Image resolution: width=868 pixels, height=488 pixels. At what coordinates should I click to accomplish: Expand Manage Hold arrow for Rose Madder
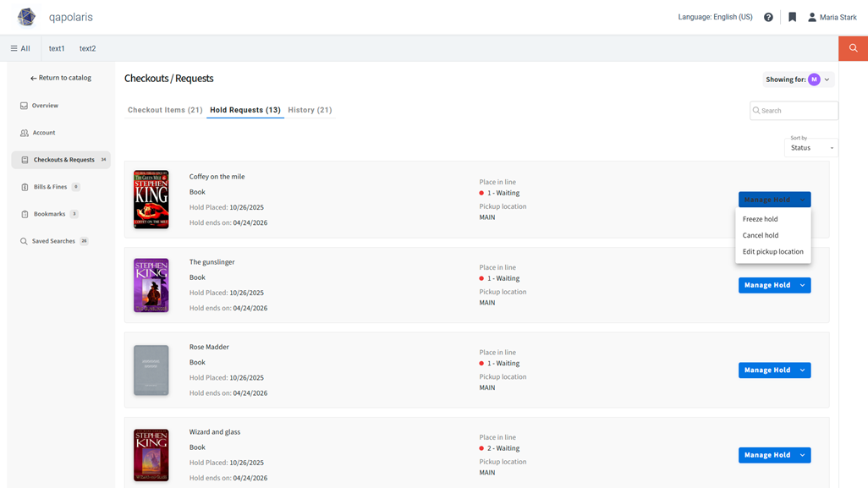point(802,370)
